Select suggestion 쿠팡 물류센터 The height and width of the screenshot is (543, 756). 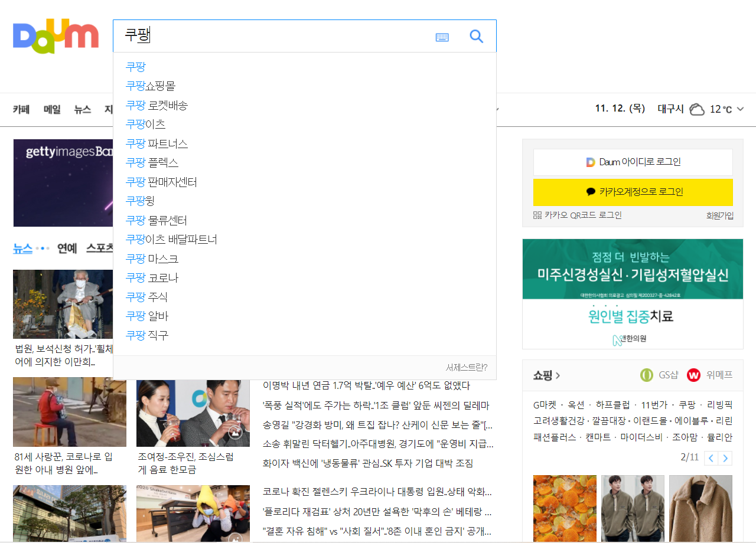click(x=156, y=220)
